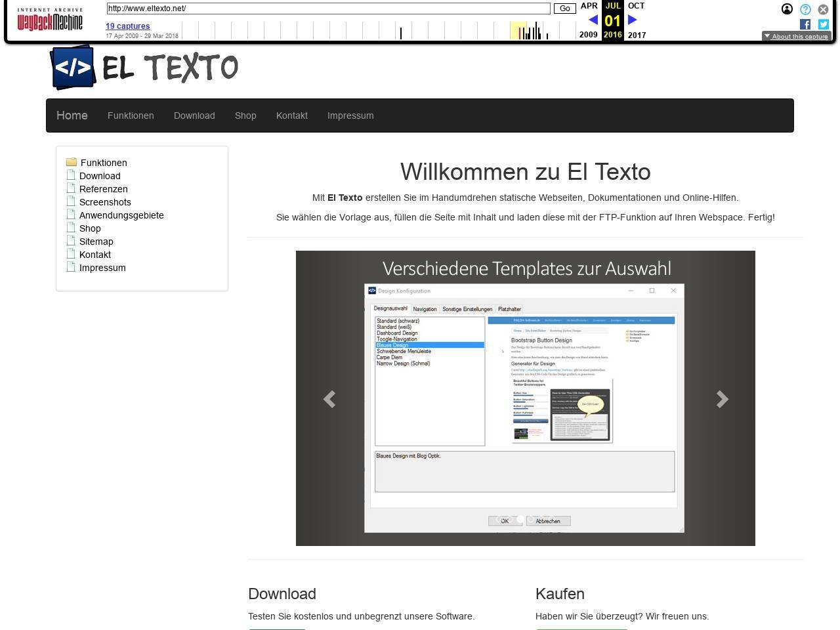Image resolution: width=840 pixels, height=630 pixels.
Task: Open Screenshots in sidebar tree
Action: point(105,202)
